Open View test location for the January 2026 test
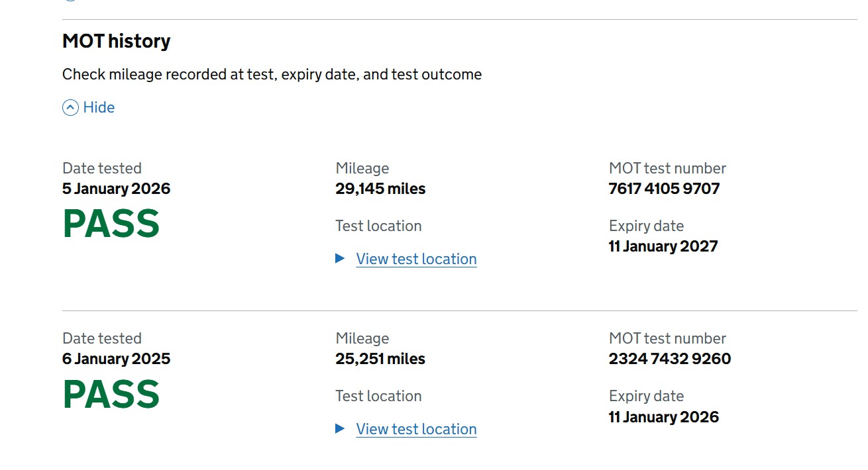The image size is (868, 470). (x=416, y=259)
